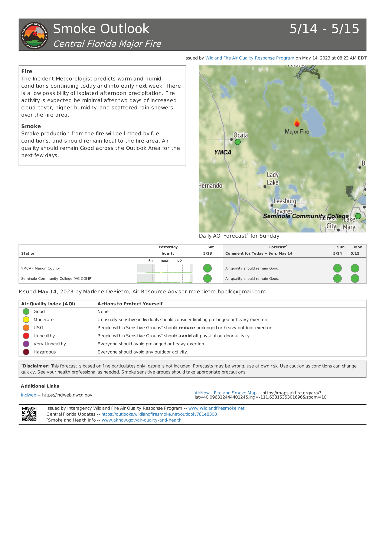
Task: Click Seminole row air quality comment
Action: [252, 278]
